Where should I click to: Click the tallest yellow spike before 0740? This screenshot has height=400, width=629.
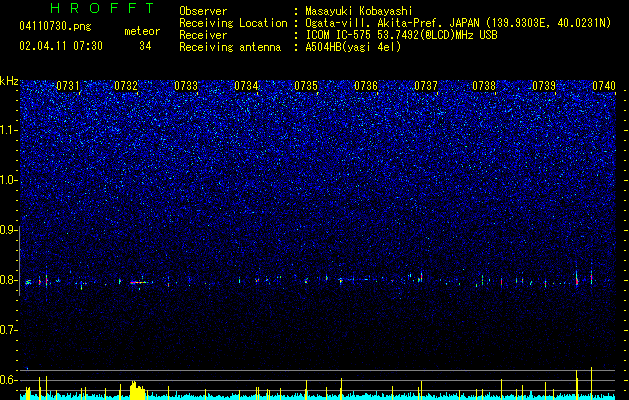tap(591, 383)
